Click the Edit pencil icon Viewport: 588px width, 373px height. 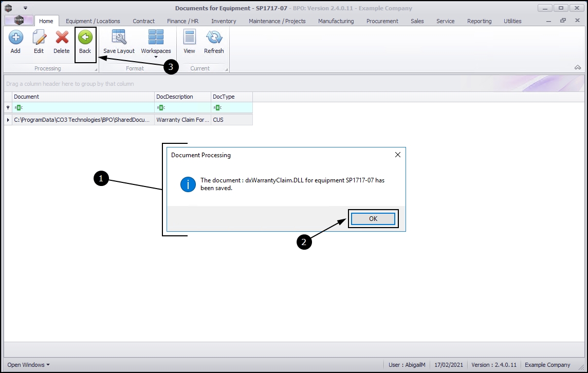pos(39,38)
